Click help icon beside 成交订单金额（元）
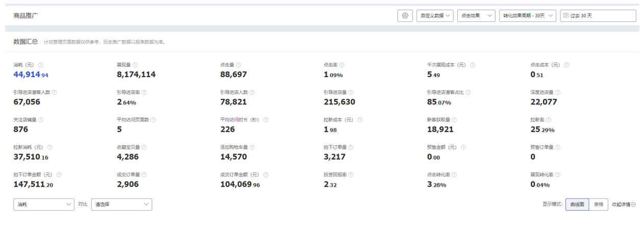Viewport: 644px width, 226px height. coord(266,174)
